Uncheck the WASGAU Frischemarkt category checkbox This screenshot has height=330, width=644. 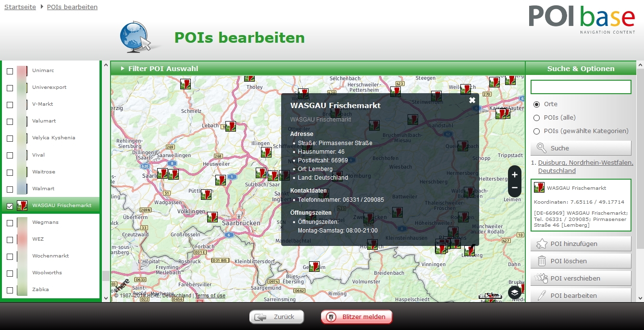point(10,206)
